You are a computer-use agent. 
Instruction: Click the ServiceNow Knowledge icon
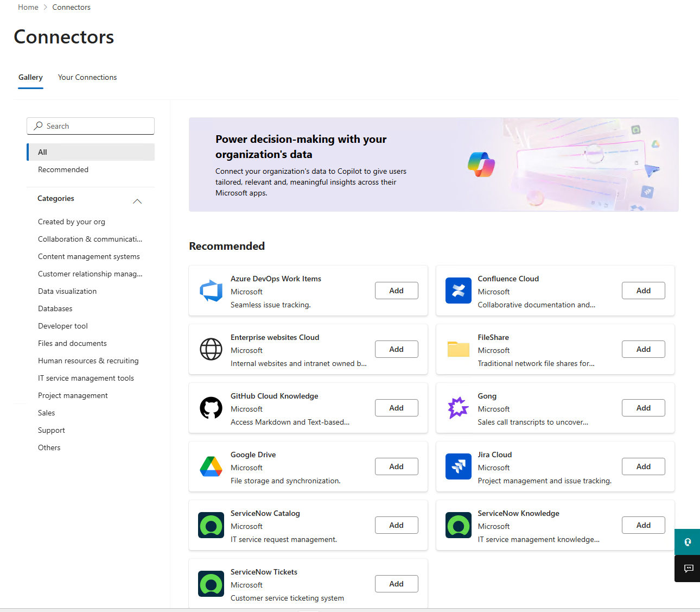click(459, 525)
